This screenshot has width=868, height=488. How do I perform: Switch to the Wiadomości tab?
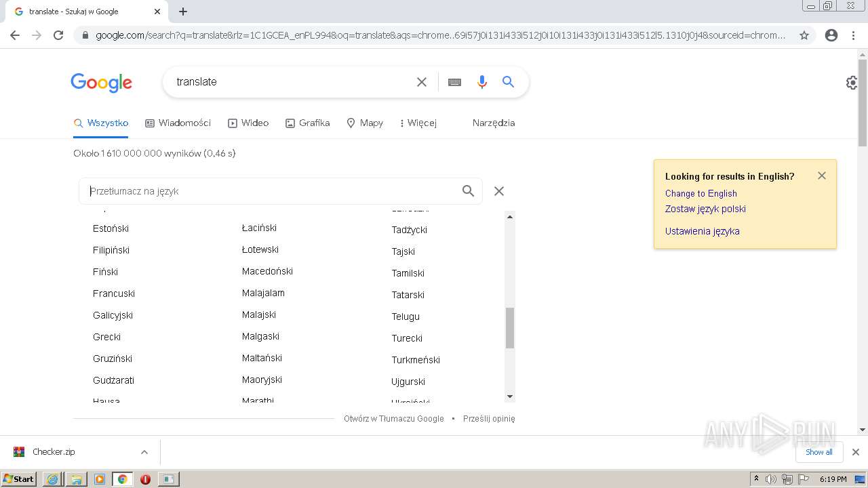[x=178, y=123]
